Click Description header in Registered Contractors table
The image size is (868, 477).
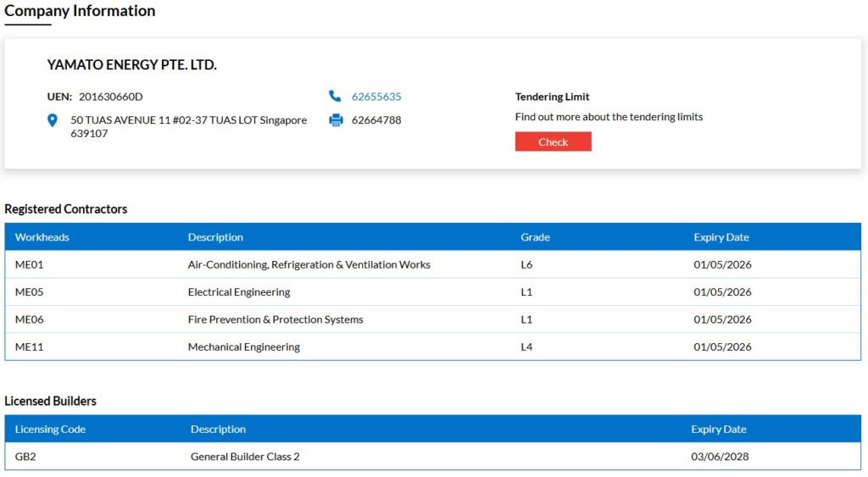(215, 237)
